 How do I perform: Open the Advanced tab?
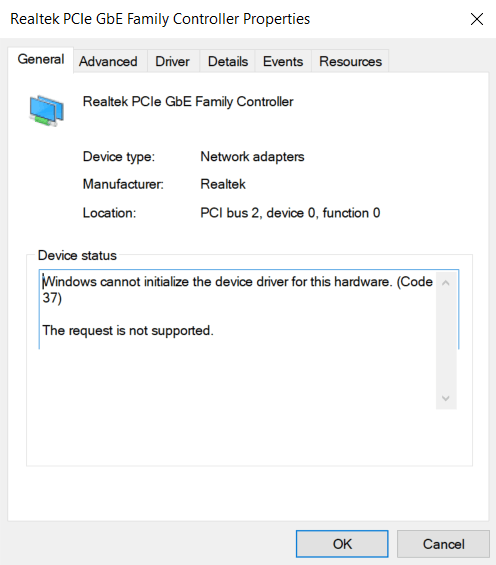pyautogui.click(x=108, y=62)
